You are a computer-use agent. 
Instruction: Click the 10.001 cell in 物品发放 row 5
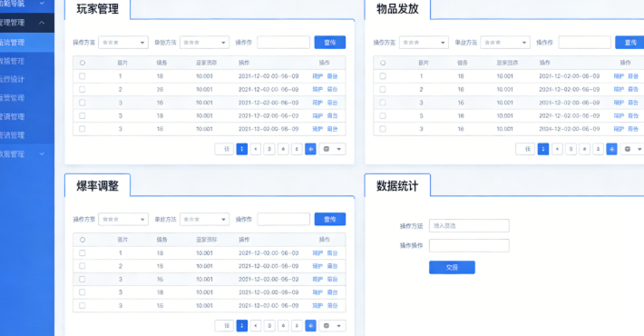pyautogui.click(x=504, y=129)
